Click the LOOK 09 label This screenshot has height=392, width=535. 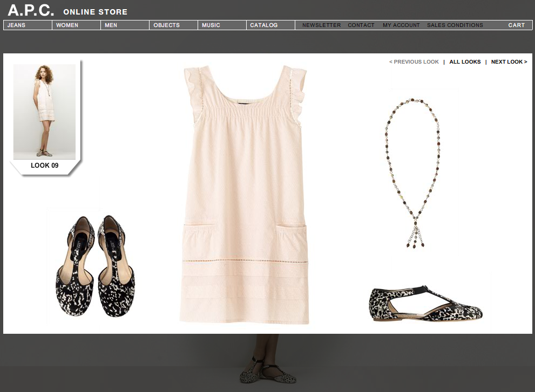tap(45, 166)
